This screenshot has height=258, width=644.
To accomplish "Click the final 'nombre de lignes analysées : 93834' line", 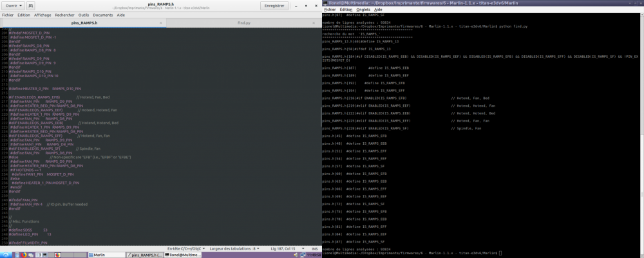I will click(x=356, y=250).
